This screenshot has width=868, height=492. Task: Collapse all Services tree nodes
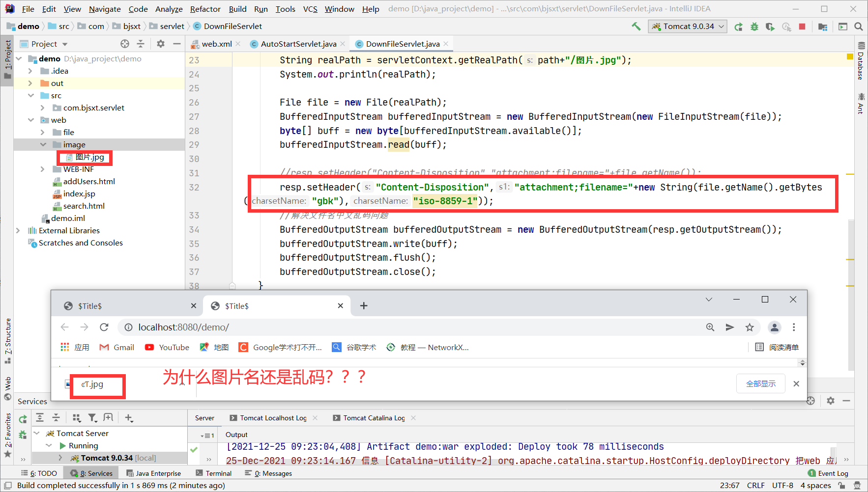click(56, 417)
